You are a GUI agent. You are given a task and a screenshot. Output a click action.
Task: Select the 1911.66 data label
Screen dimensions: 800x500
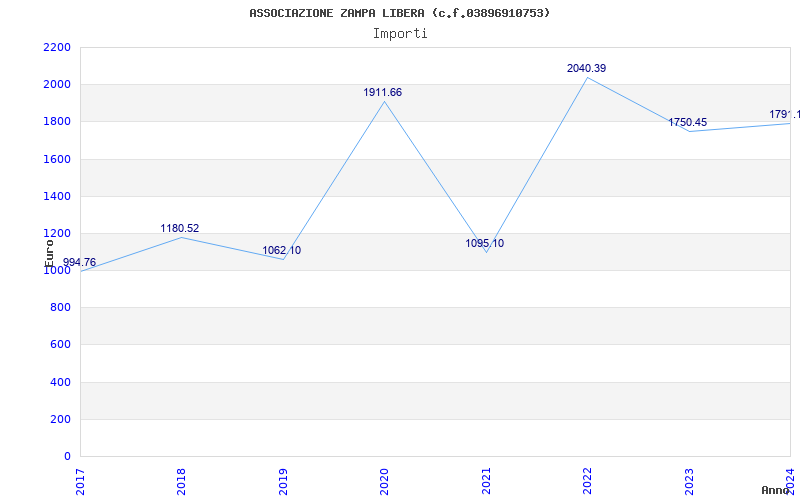pos(383,92)
